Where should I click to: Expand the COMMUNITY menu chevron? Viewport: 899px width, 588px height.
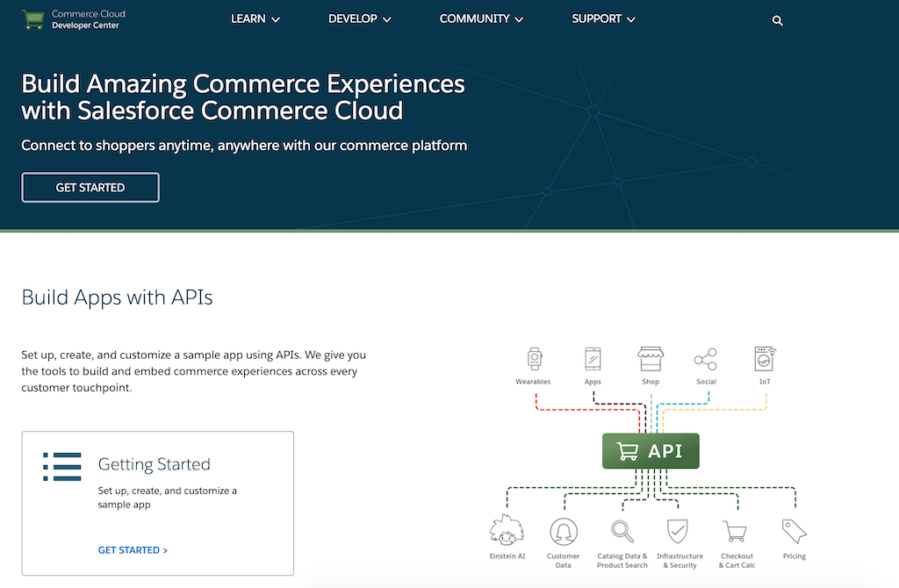coord(519,19)
